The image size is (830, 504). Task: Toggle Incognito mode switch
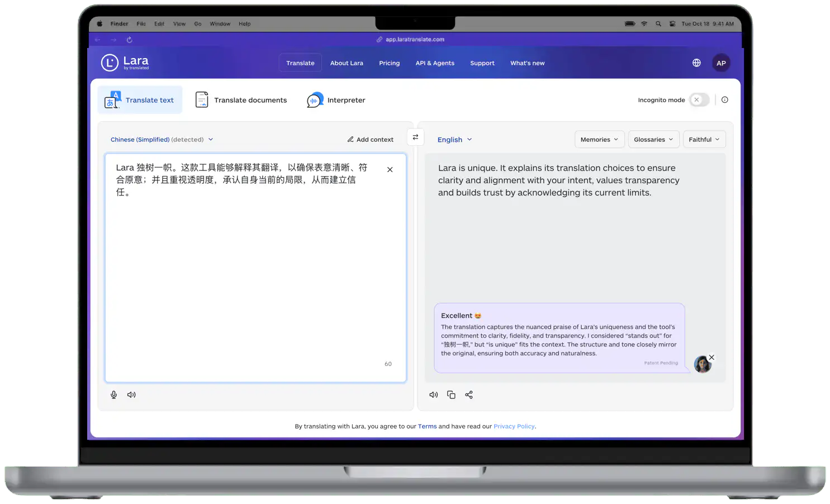[699, 100]
